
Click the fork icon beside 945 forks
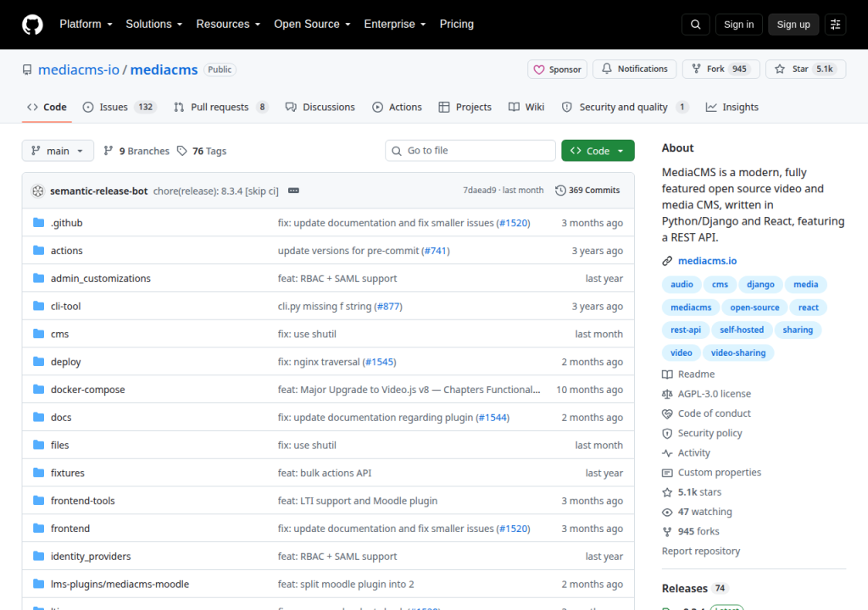coord(667,532)
